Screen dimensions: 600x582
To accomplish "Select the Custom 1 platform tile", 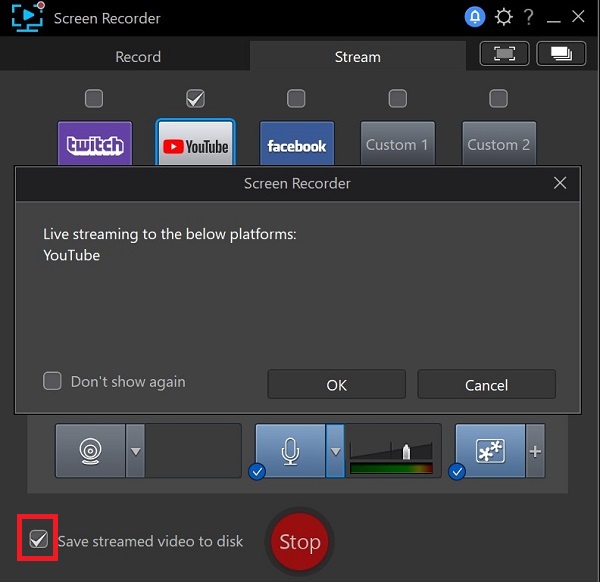I will [x=398, y=143].
